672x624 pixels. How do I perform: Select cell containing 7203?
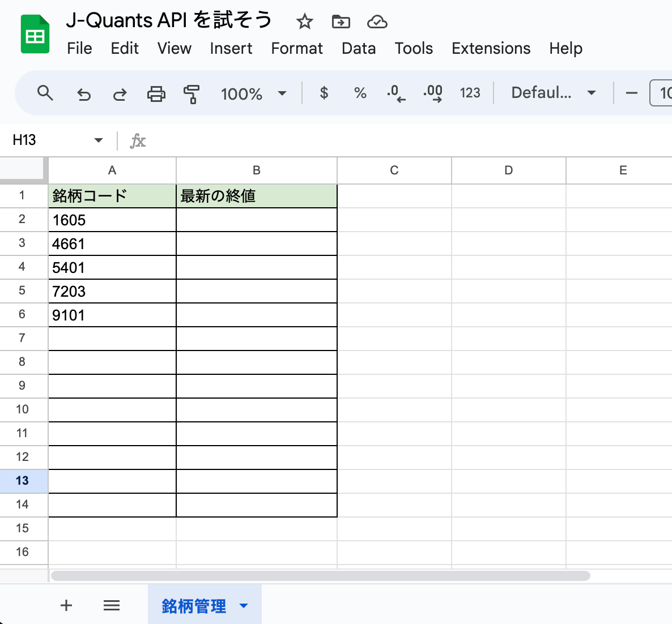(x=112, y=291)
